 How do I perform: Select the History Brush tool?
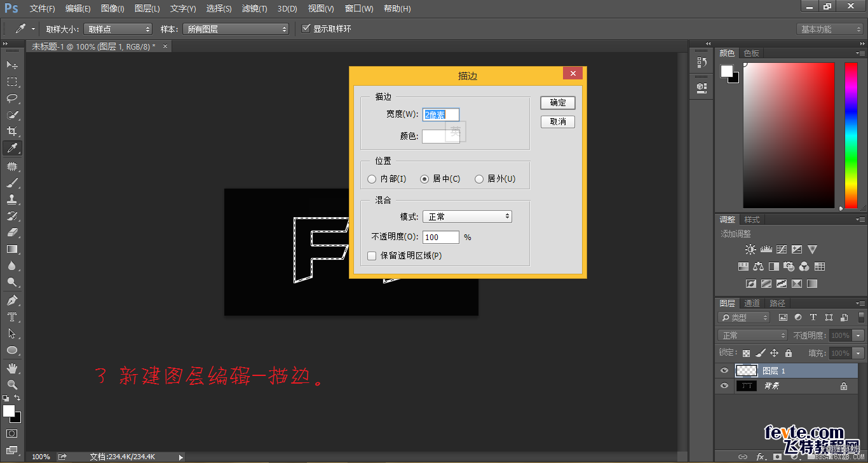click(x=11, y=216)
